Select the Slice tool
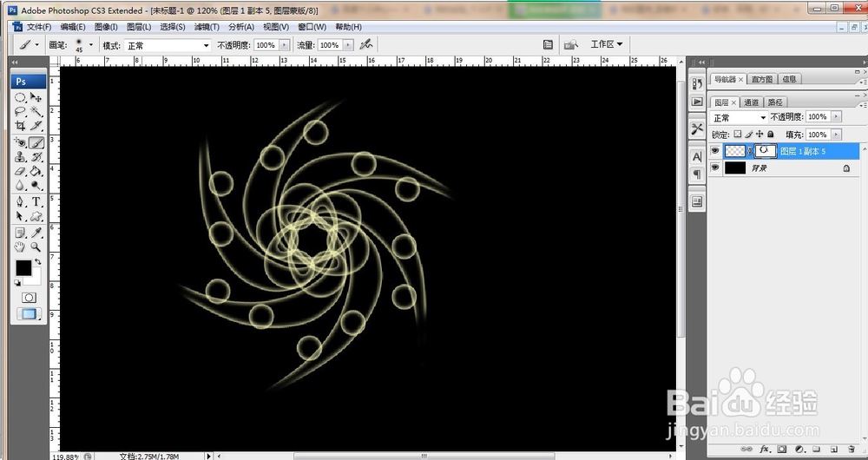This screenshot has height=460, width=868. [36, 126]
